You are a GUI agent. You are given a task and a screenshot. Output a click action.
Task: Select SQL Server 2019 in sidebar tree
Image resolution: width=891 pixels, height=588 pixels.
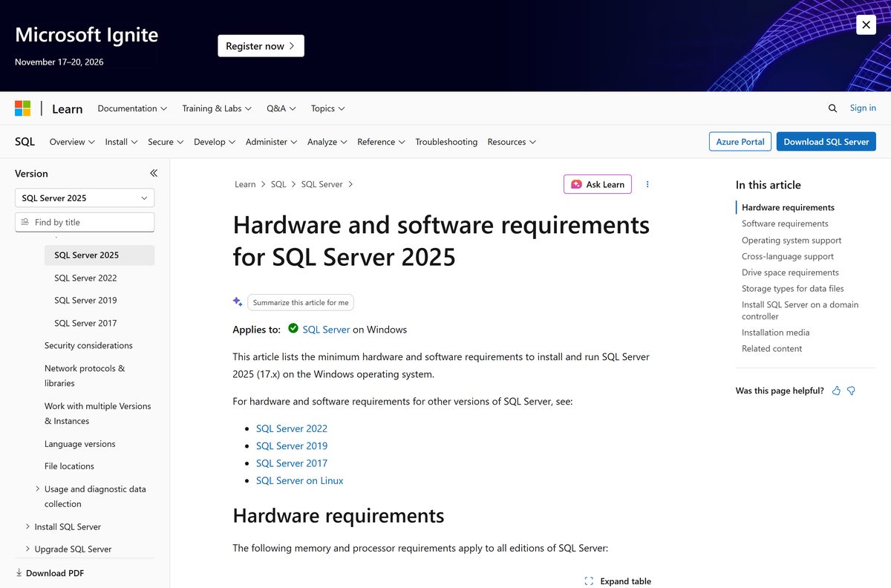[85, 301]
